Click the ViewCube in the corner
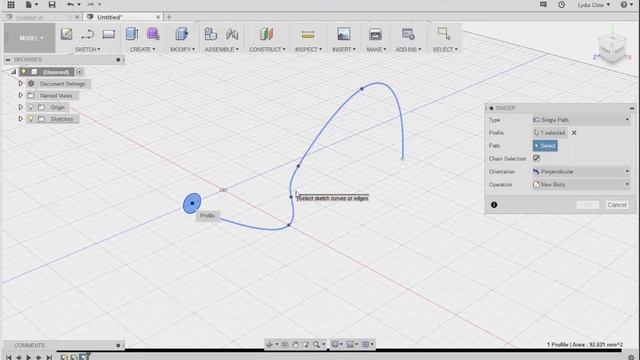 pyautogui.click(x=612, y=49)
